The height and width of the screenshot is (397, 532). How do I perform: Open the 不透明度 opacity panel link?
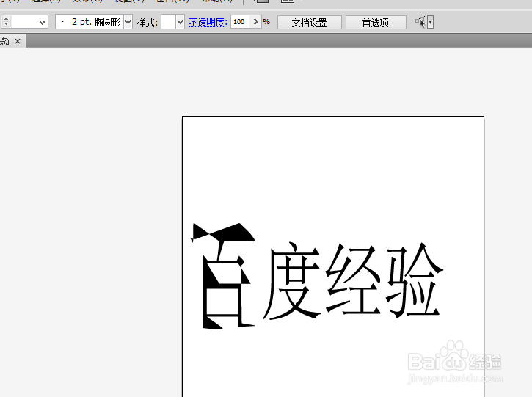(x=208, y=23)
